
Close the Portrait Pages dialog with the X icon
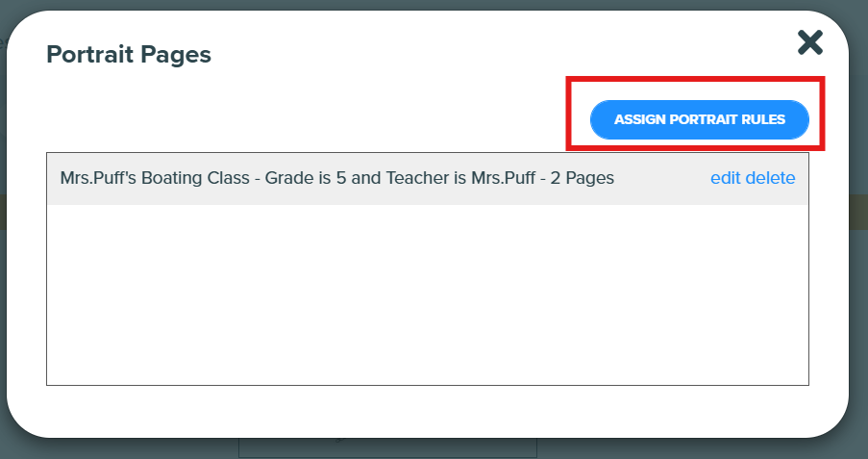(x=810, y=42)
